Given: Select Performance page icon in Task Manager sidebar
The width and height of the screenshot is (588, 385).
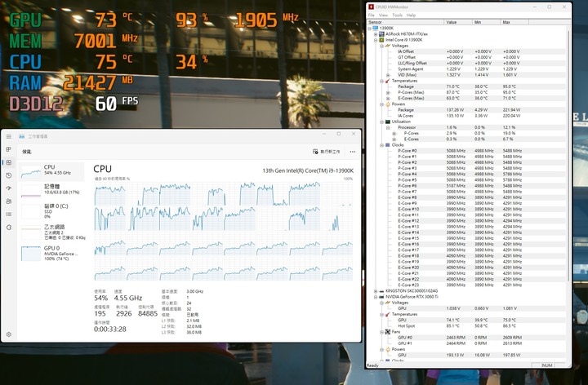Looking at the screenshot, I should click(x=9, y=162).
